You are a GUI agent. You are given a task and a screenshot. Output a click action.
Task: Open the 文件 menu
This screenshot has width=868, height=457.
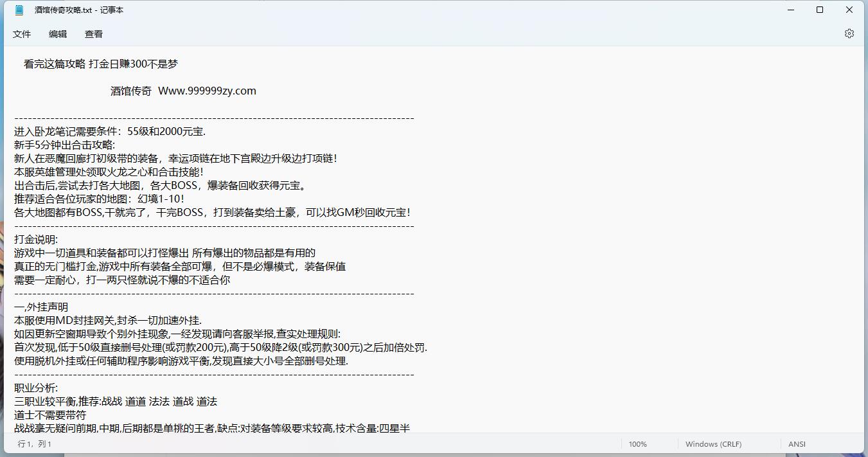click(22, 34)
